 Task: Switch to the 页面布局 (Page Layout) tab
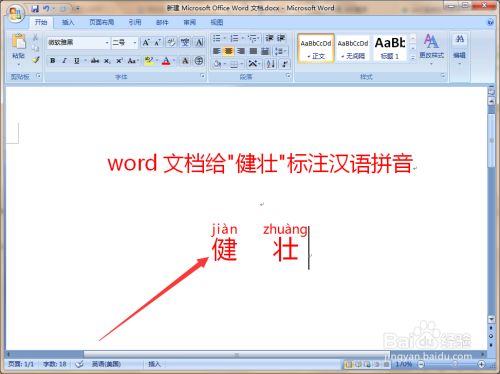coord(102,22)
